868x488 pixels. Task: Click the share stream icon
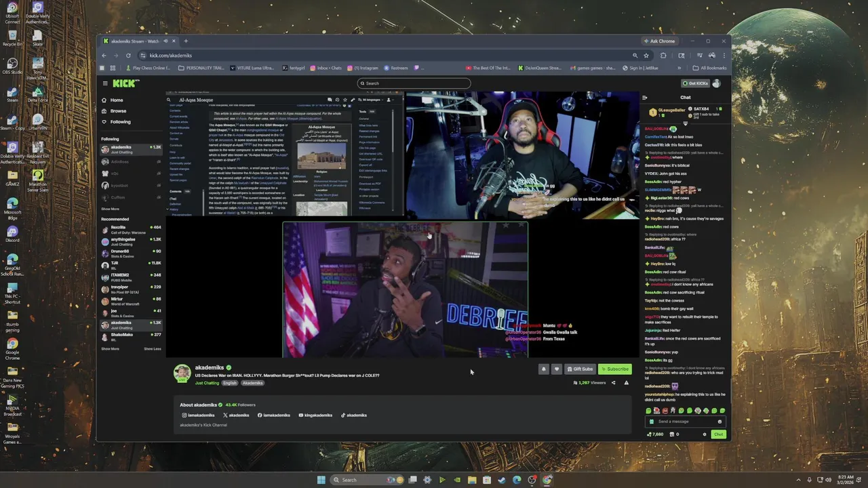[x=614, y=383]
